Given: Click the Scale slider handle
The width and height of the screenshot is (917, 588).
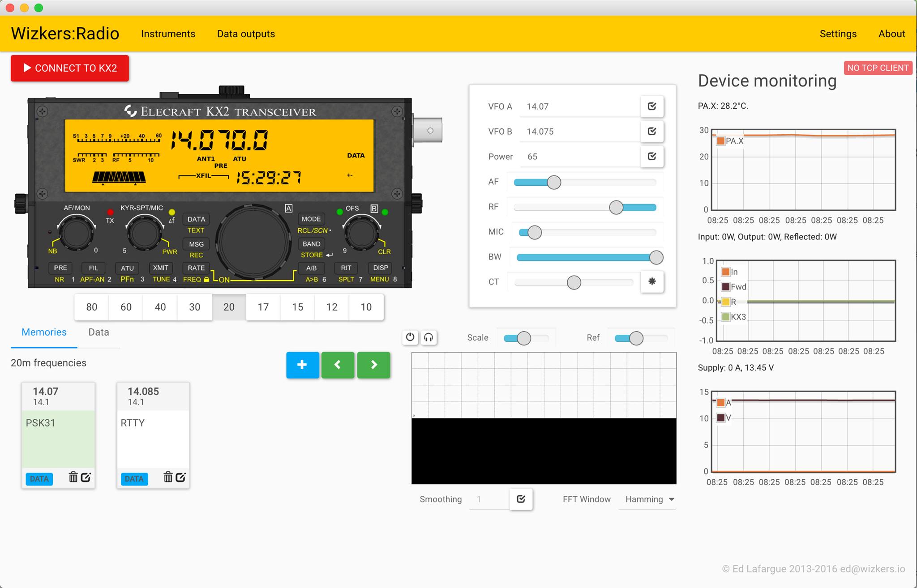Looking at the screenshot, I should pos(523,338).
